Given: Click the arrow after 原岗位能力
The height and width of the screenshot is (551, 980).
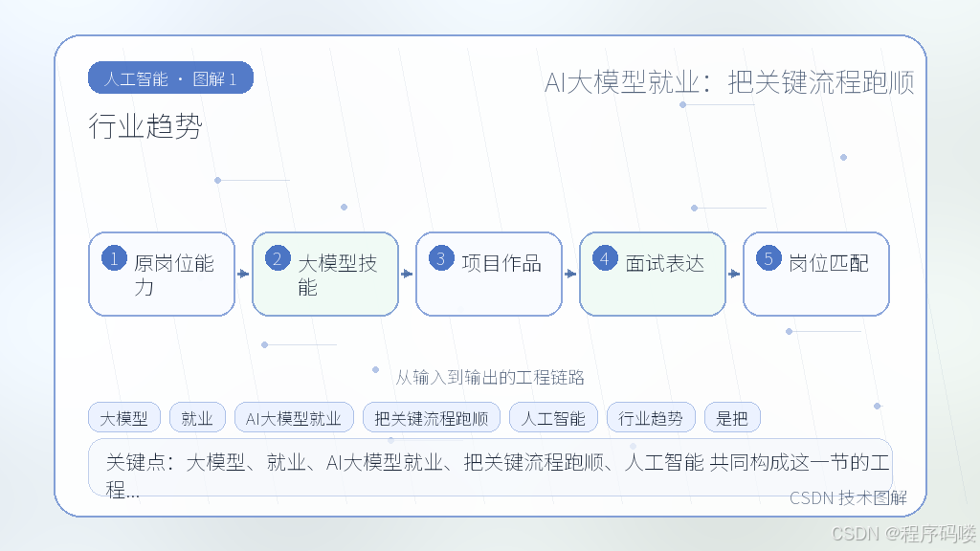Looking at the screenshot, I should pos(244,274).
